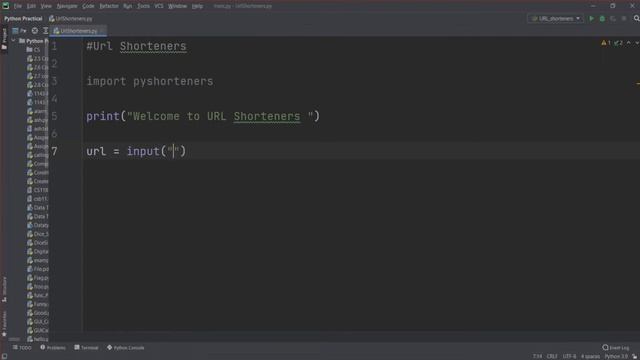This screenshot has height=360, width=640.
Task: Start debugging with the green bug icon
Action: pos(602,18)
